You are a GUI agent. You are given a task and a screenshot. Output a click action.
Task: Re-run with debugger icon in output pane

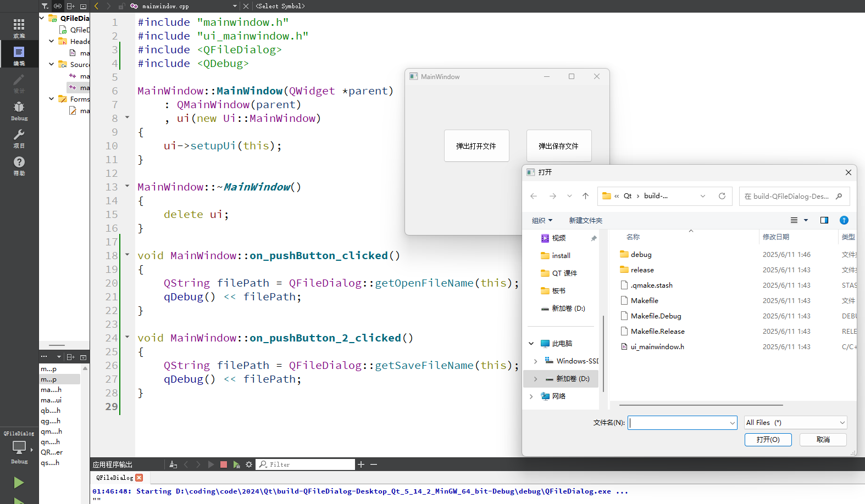(x=236, y=464)
